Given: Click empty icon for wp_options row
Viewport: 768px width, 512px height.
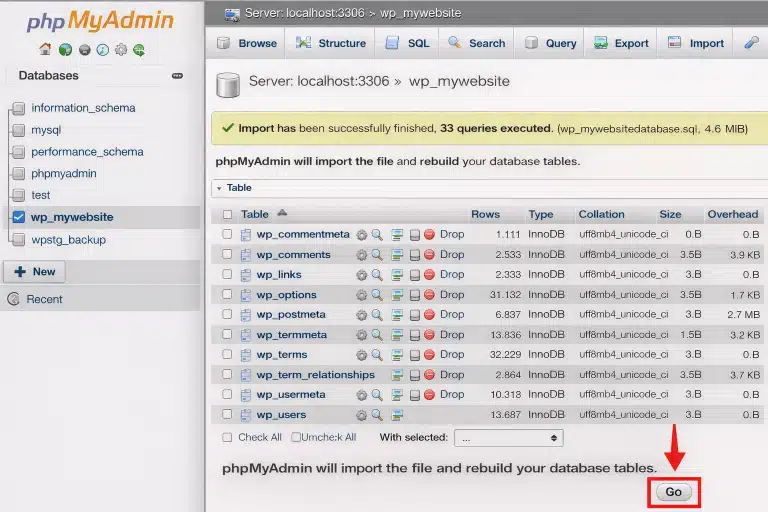Looking at the screenshot, I should point(414,295).
